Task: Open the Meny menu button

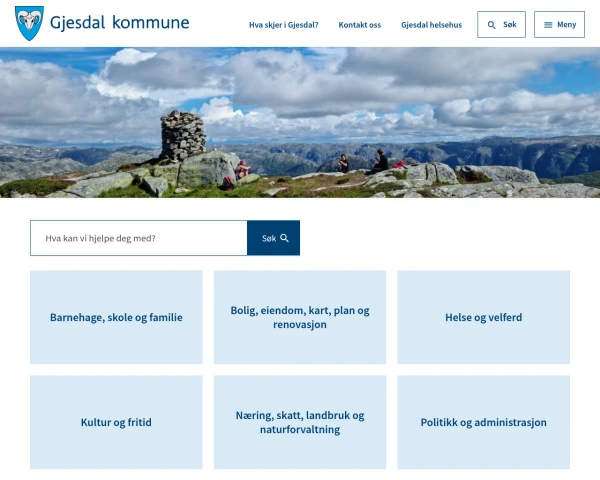Action: point(559,24)
